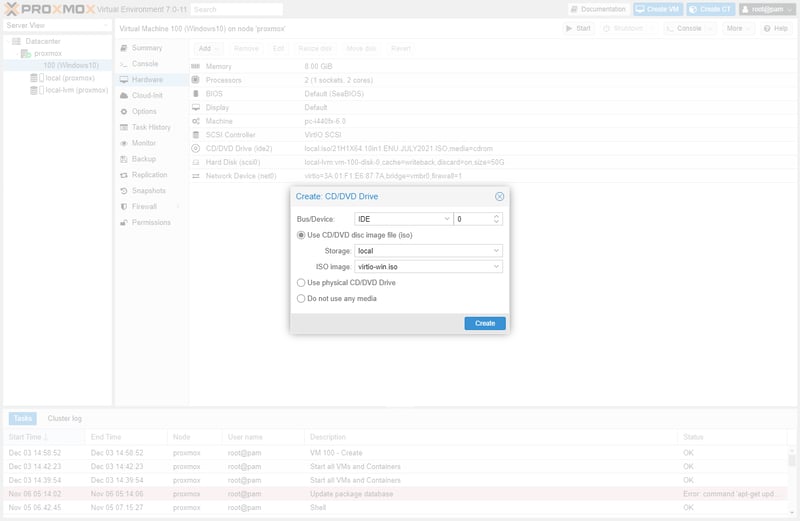Select 'Use physical CD/DVD Drive' radio option
The width and height of the screenshot is (800, 521).
pyautogui.click(x=301, y=283)
